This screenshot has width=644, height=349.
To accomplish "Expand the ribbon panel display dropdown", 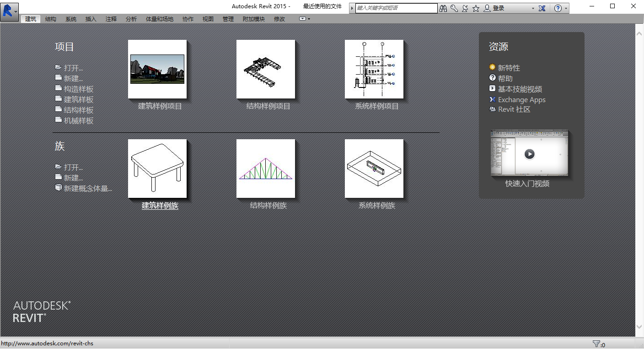I will coord(305,19).
